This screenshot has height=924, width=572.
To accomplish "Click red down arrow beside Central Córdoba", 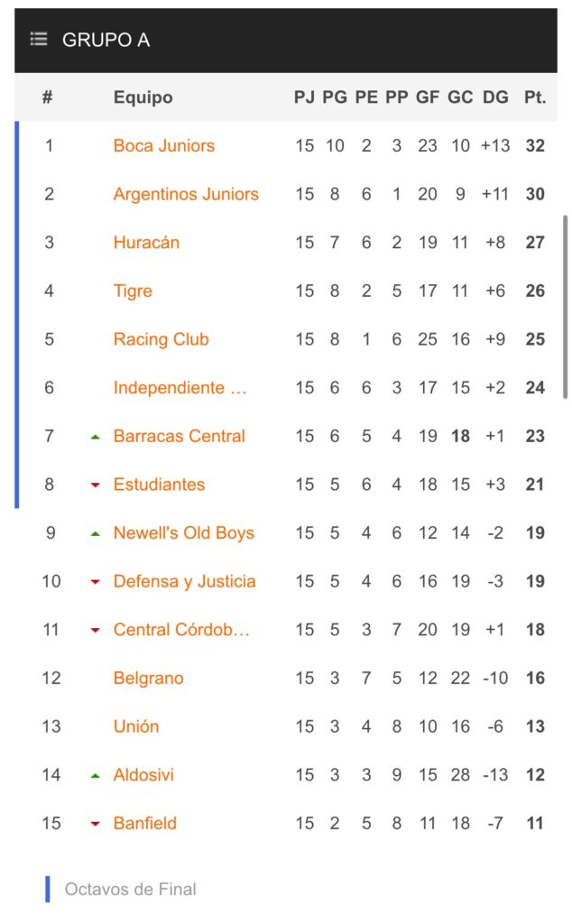I will (95, 631).
